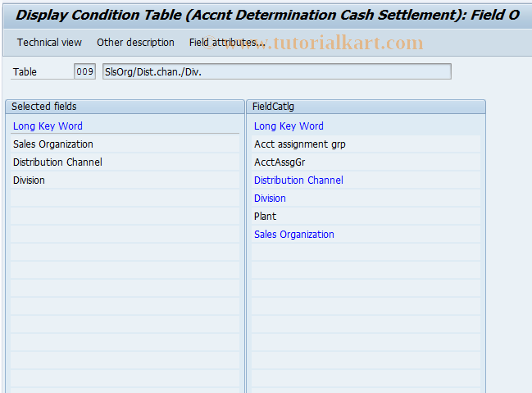532x393 pixels.
Task: Select Distribution Channel in Selected fields
Action: click(x=125, y=162)
